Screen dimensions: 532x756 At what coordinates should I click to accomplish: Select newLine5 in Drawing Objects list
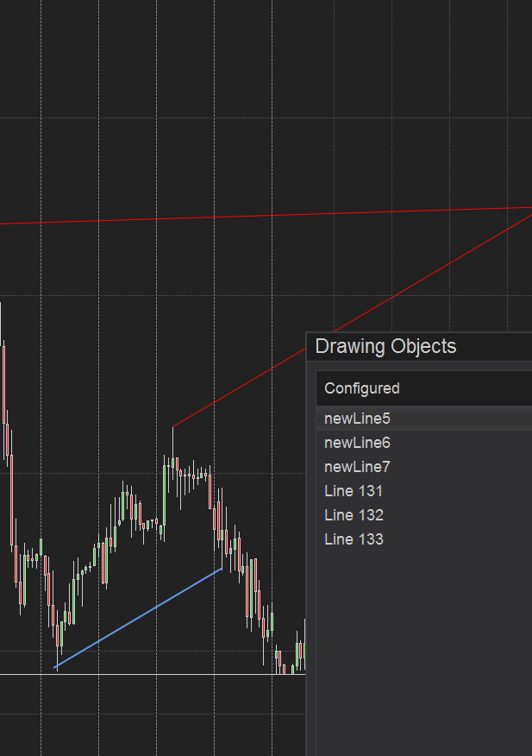[x=424, y=419]
